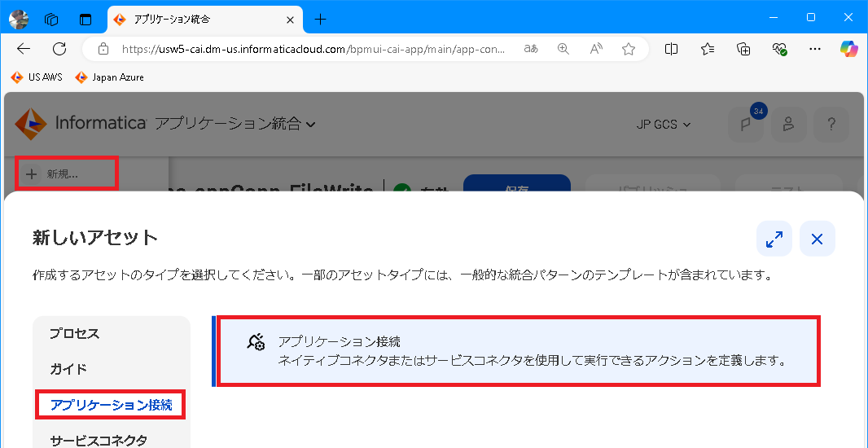Click the 新規... button
Screen dimensions: 868x448
pyautogui.click(x=67, y=173)
